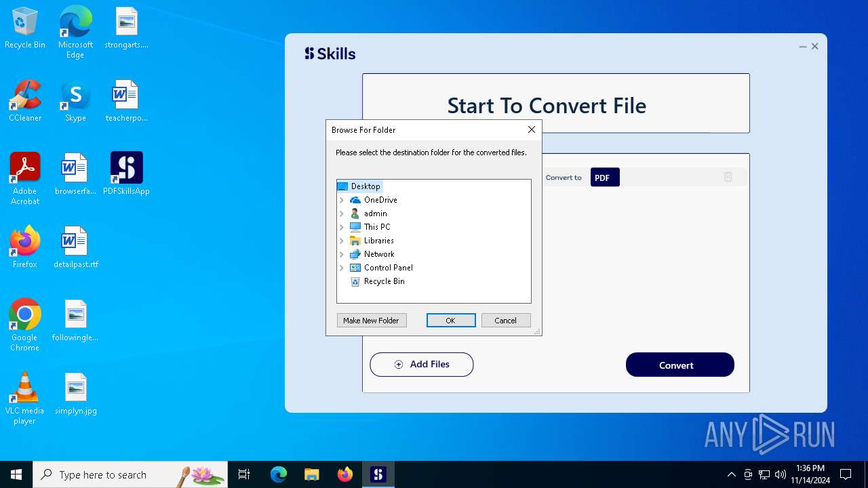Click the Add Files button
Image resolution: width=868 pixels, height=488 pixels.
422,365
